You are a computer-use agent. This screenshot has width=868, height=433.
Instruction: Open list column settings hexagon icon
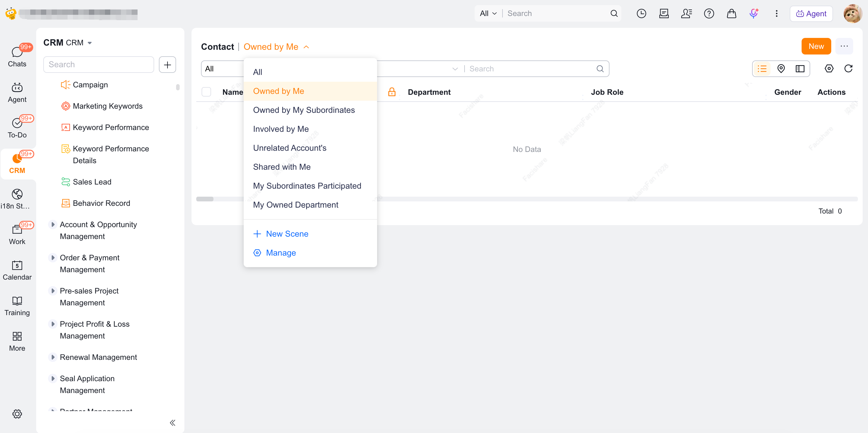tap(829, 69)
